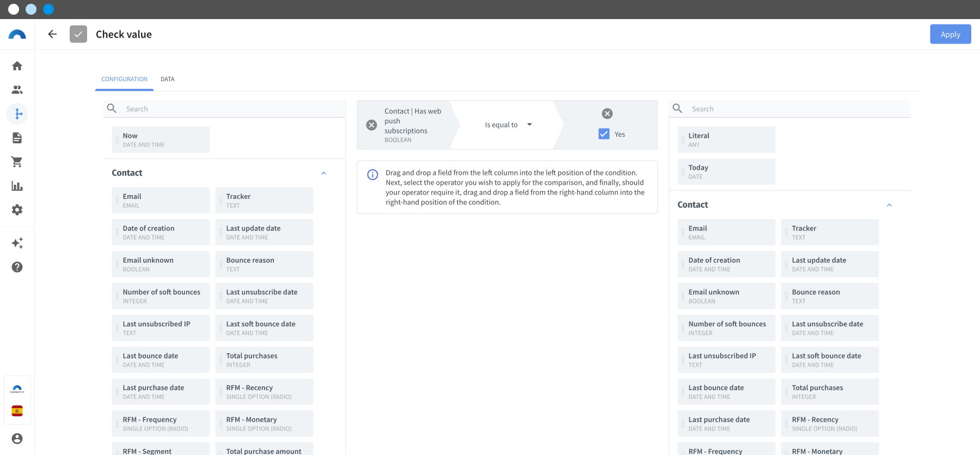980x455 pixels.
Task: Select left column Last update date field
Action: tap(264, 232)
